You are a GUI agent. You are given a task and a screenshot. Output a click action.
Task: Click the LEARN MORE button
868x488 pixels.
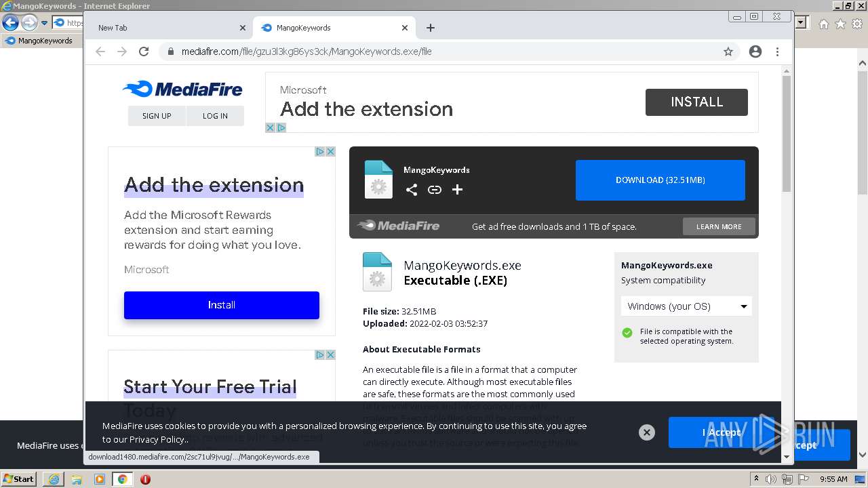coord(719,226)
